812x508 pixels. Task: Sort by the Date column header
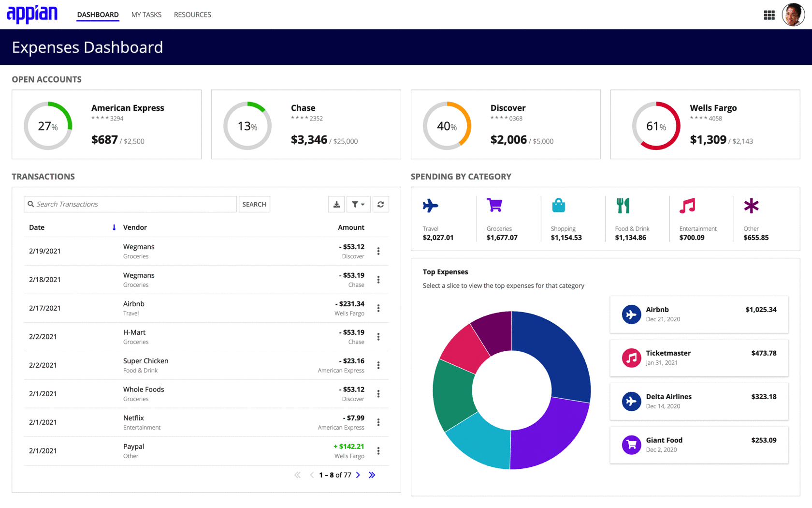pos(37,227)
